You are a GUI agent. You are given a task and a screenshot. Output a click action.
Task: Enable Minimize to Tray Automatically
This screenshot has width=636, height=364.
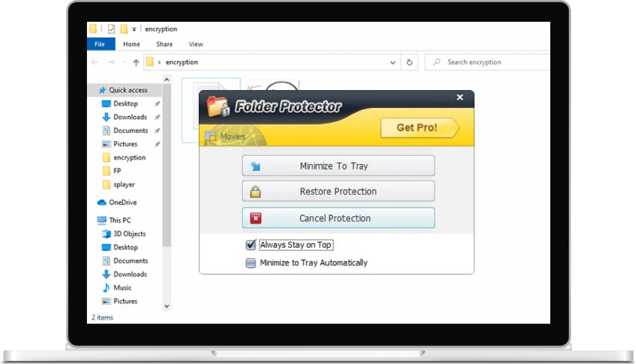coord(251,263)
